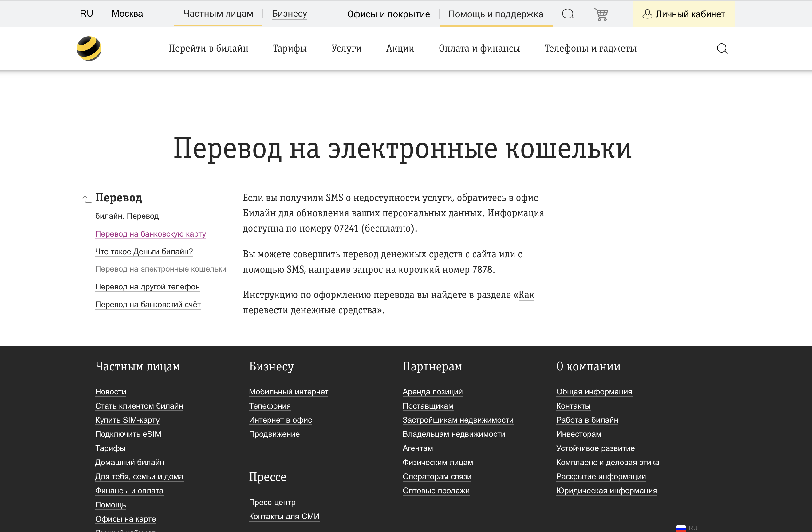Open the shopping cart
Viewport: 812px width, 532px height.
click(601, 14)
